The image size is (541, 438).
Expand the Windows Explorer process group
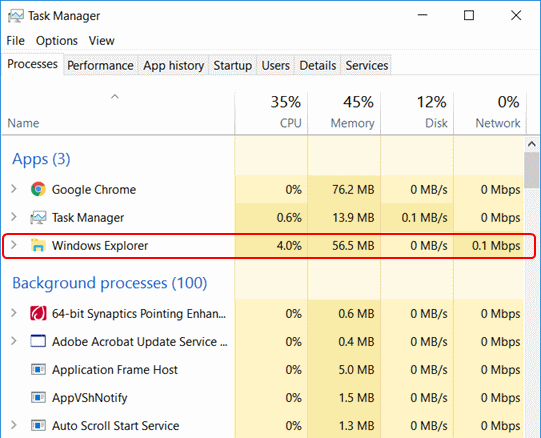(x=14, y=245)
